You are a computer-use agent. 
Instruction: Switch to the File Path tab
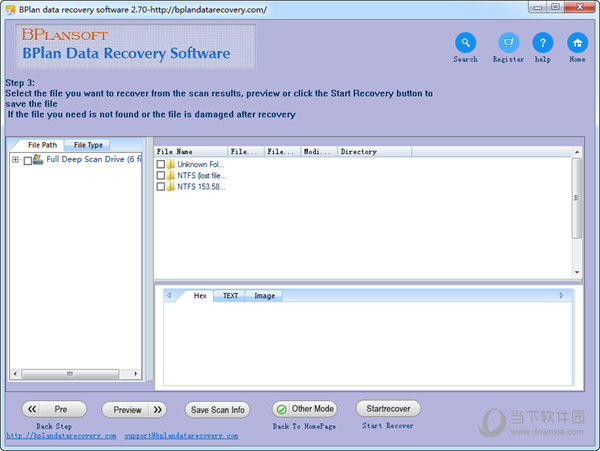[x=42, y=145]
